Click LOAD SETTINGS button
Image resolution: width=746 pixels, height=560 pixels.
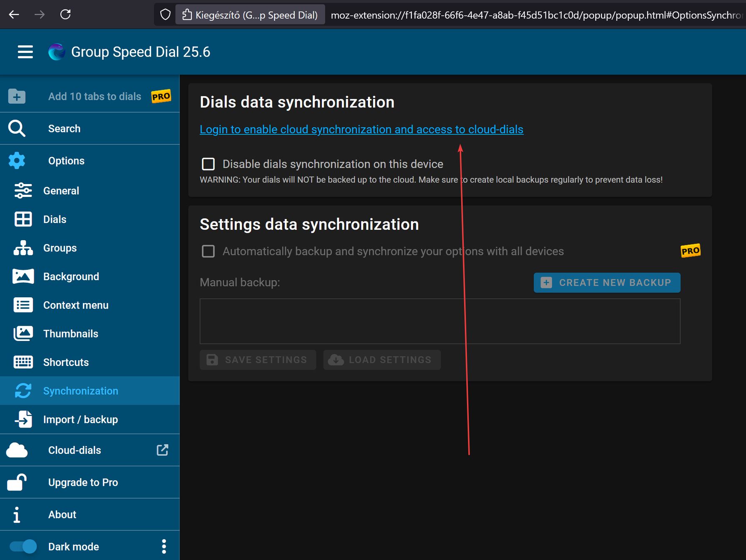(x=382, y=360)
